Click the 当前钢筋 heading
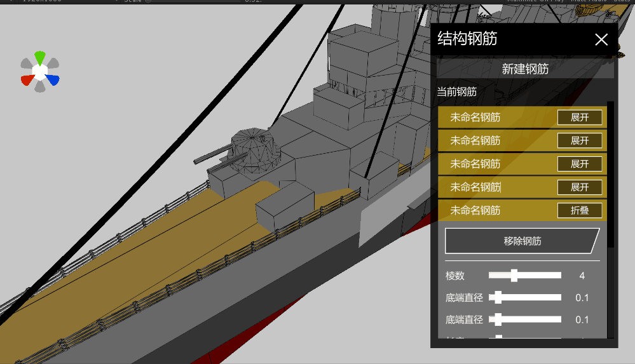 click(x=457, y=92)
